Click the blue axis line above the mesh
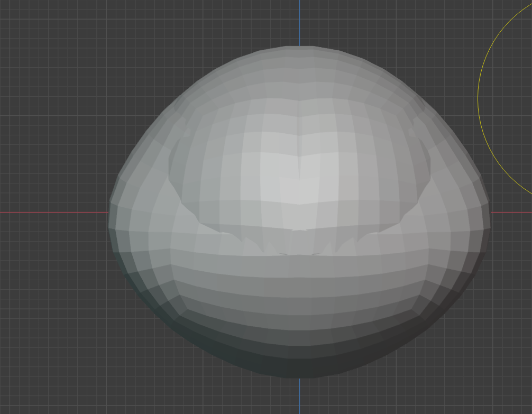The height and width of the screenshot is (414, 532). point(300,22)
